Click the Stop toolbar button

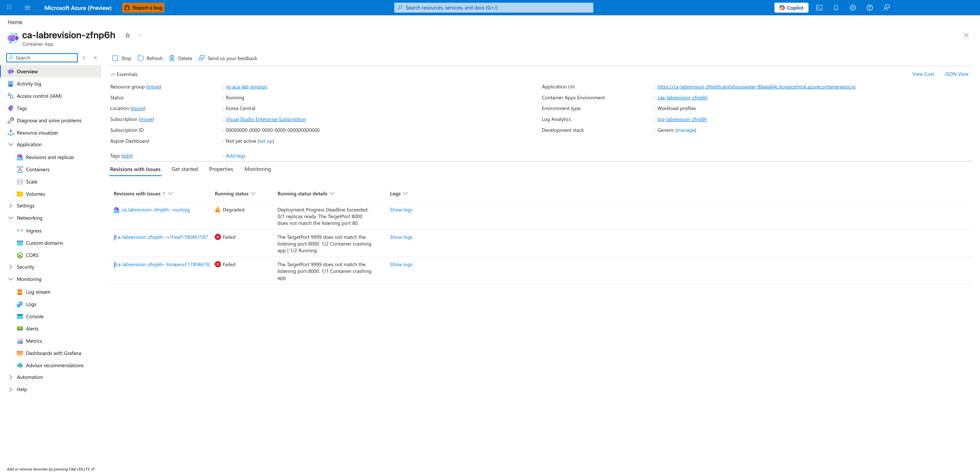point(122,58)
